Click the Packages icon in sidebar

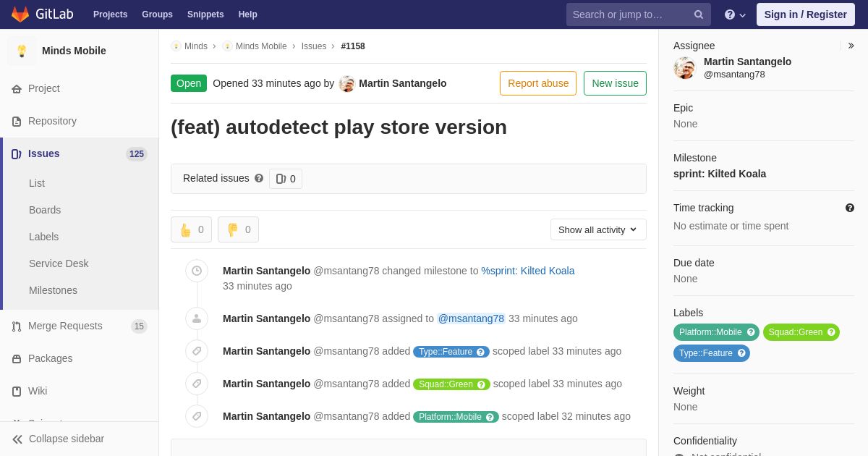(x=17, y=359)
